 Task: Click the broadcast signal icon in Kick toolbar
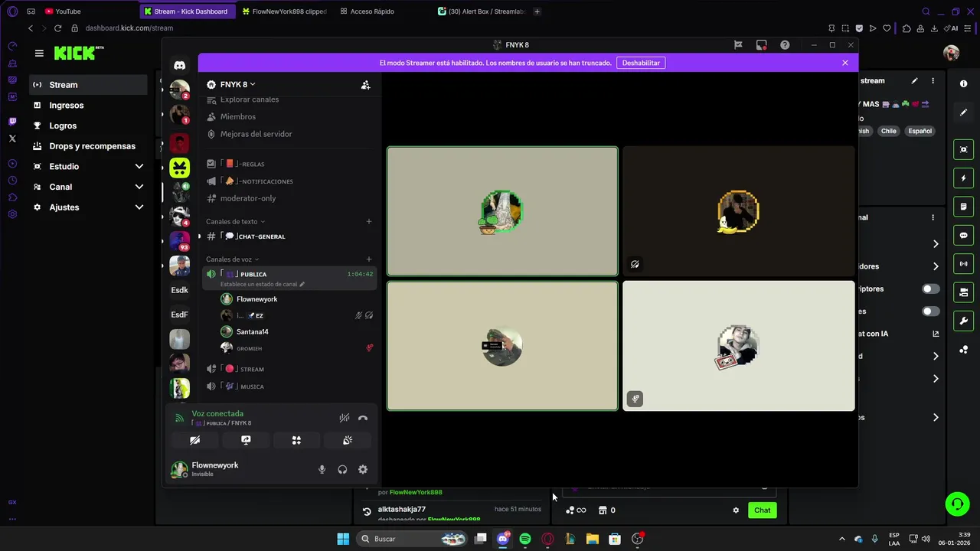[x=963, y=264]
